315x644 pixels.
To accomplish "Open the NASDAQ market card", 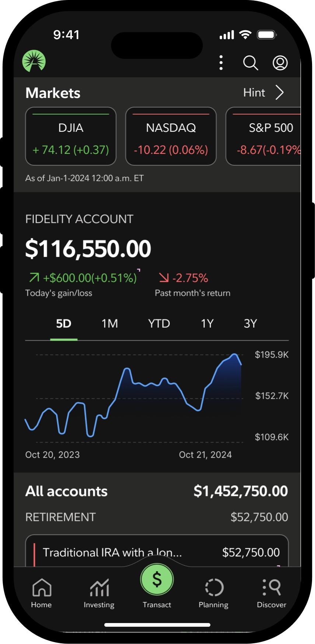I will 171,136.
